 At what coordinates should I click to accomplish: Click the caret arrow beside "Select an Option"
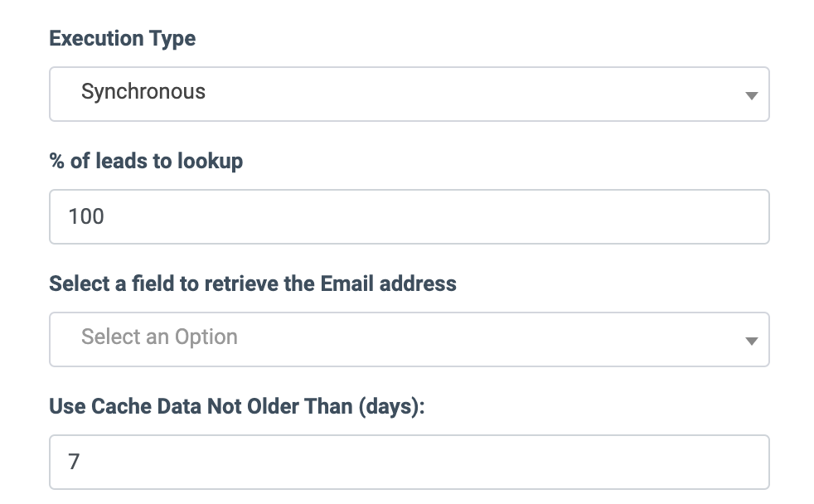(x=751, y=341)
